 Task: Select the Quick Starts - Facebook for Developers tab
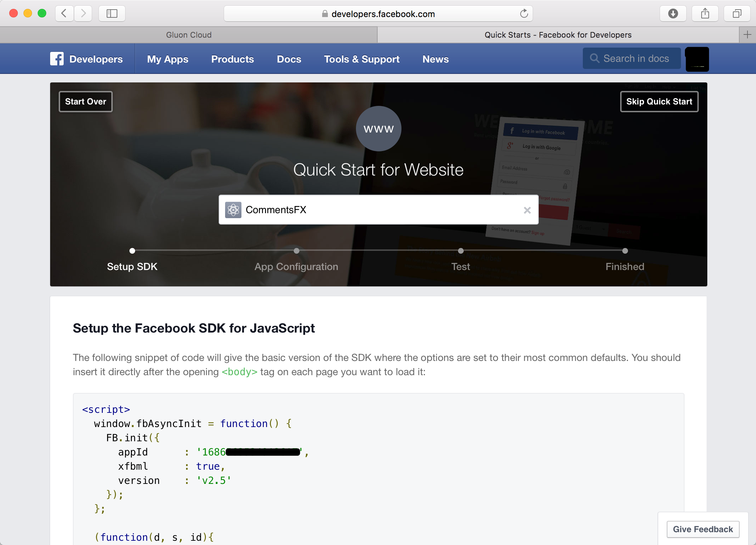pos(558,35)
